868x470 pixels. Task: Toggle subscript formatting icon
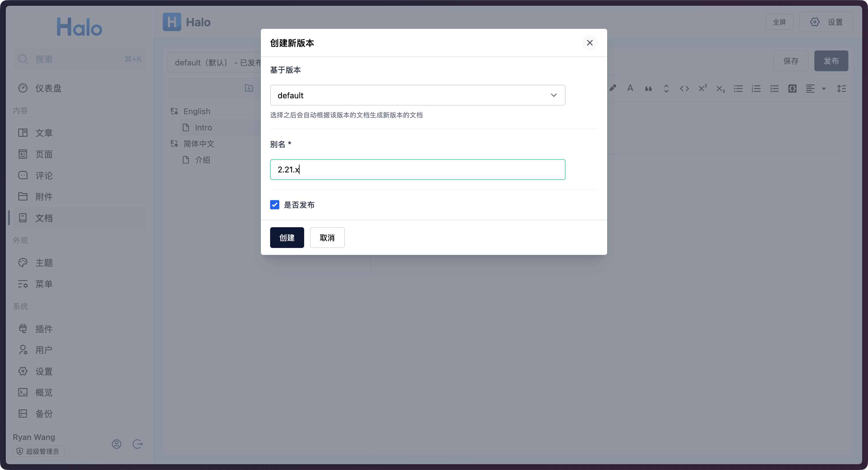(721, 89)
